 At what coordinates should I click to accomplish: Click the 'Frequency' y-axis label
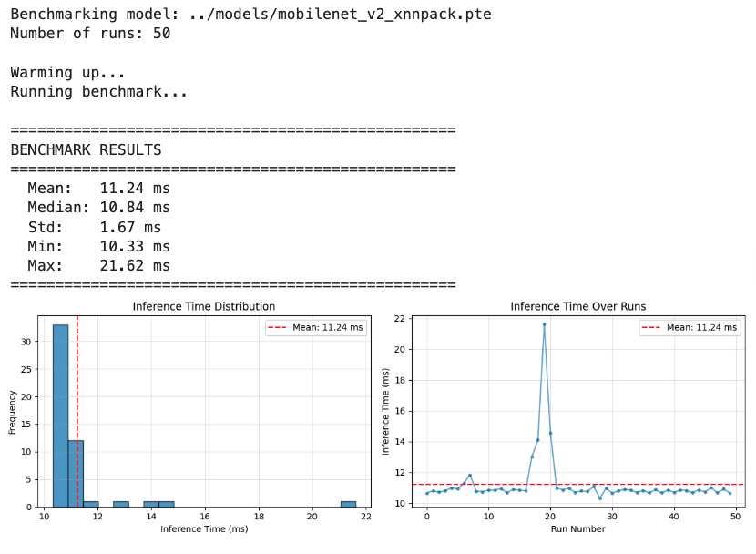tap(13, 412)
